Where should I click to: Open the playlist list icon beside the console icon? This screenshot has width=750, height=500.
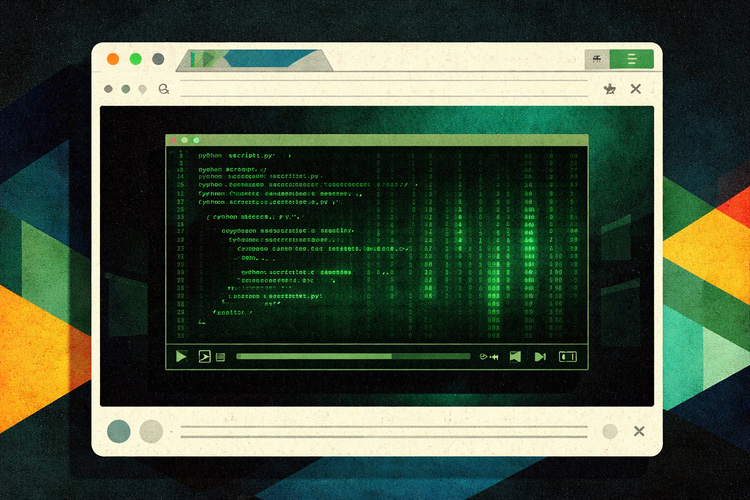click(x=220, y=357)
